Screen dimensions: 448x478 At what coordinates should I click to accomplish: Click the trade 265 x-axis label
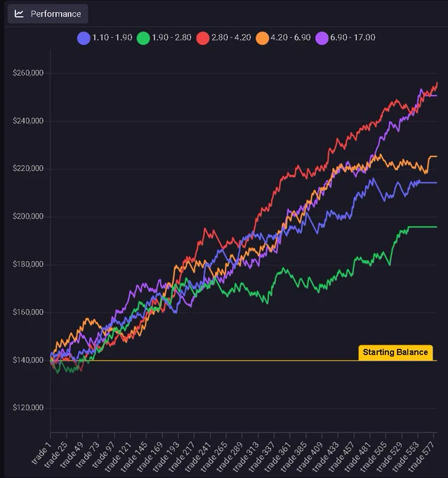213,456
